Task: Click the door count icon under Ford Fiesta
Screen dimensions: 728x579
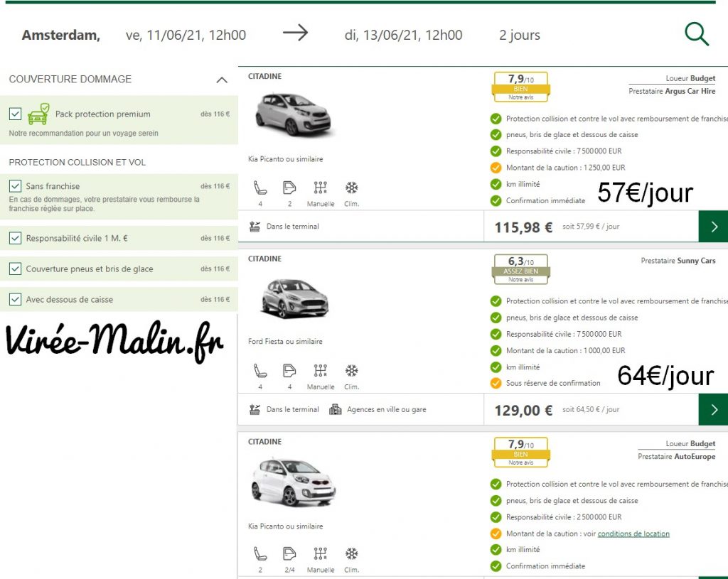Action: [290, 370]
